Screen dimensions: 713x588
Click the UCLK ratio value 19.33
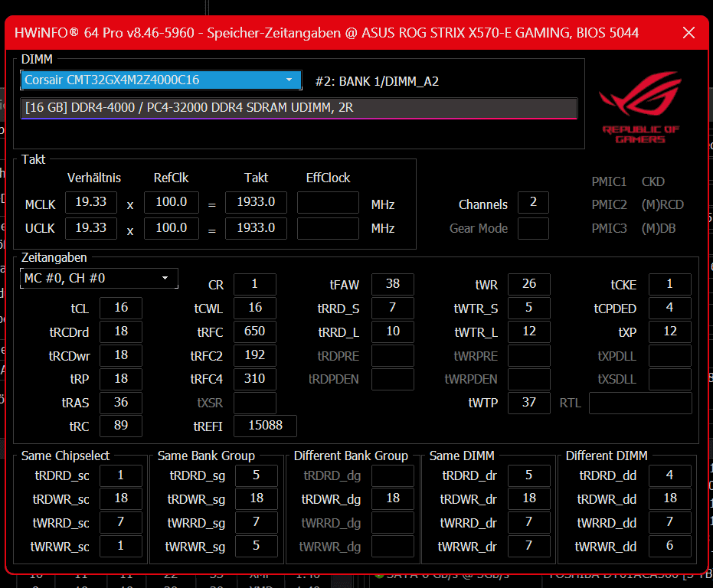[x=91, y=228]
